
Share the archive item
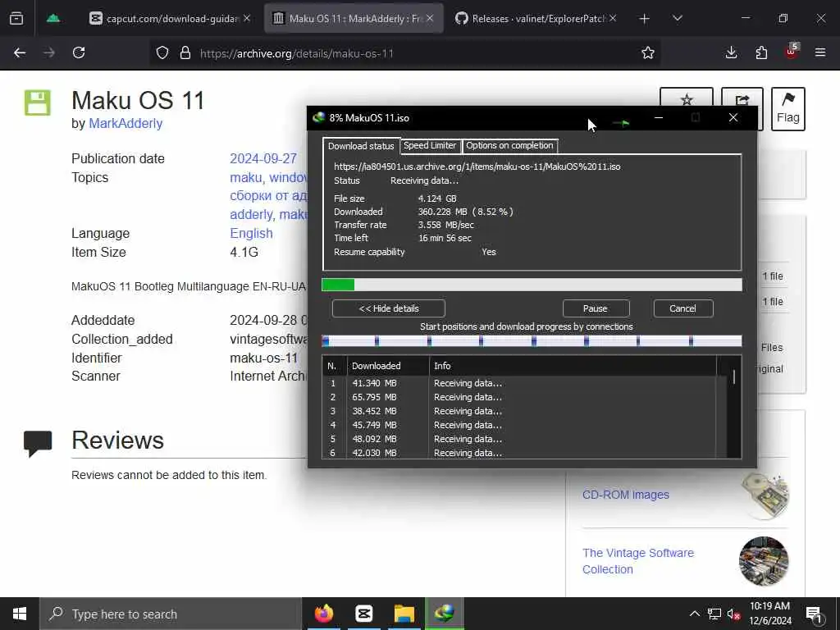coord(742,98)
